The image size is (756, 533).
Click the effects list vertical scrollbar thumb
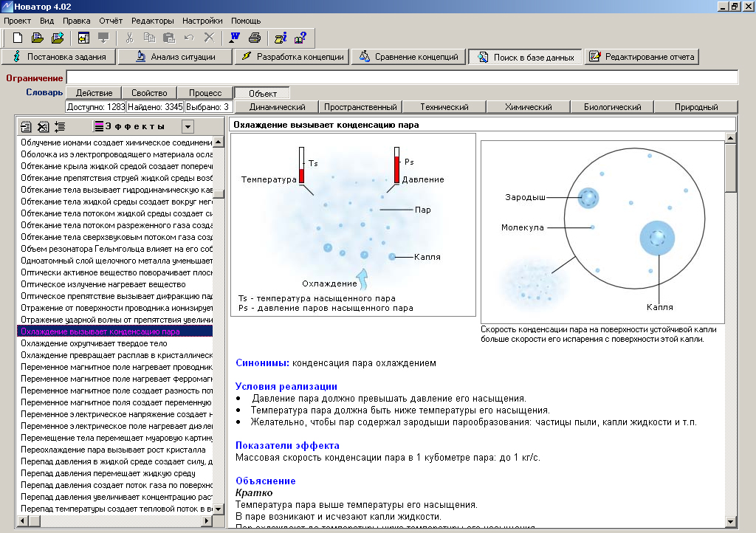[219, 193]
